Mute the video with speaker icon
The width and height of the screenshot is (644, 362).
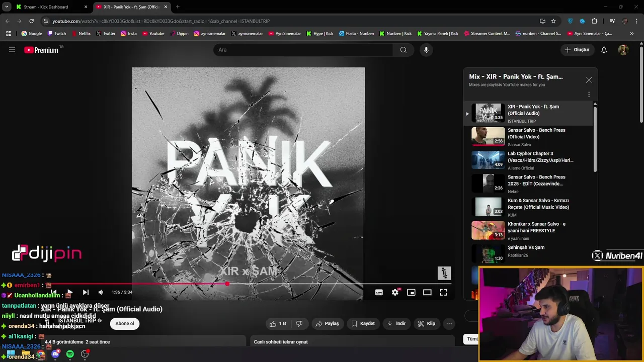101,292
